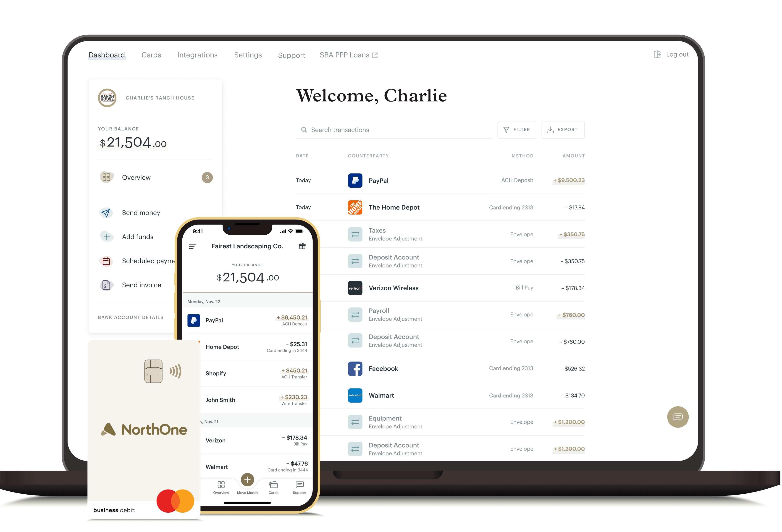Open the Integrations dropdown menu
The height and width of the screenshot is (532, 782).
point(197,55)
